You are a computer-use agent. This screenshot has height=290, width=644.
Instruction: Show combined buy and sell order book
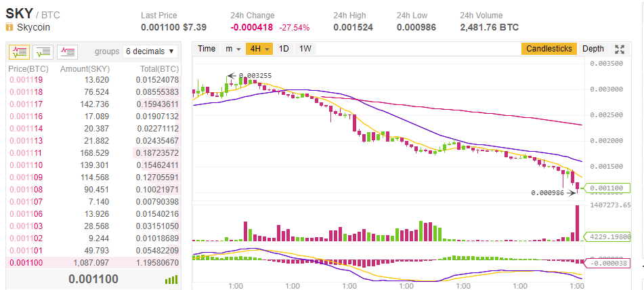pyautogui.click(x=20, y=51)
